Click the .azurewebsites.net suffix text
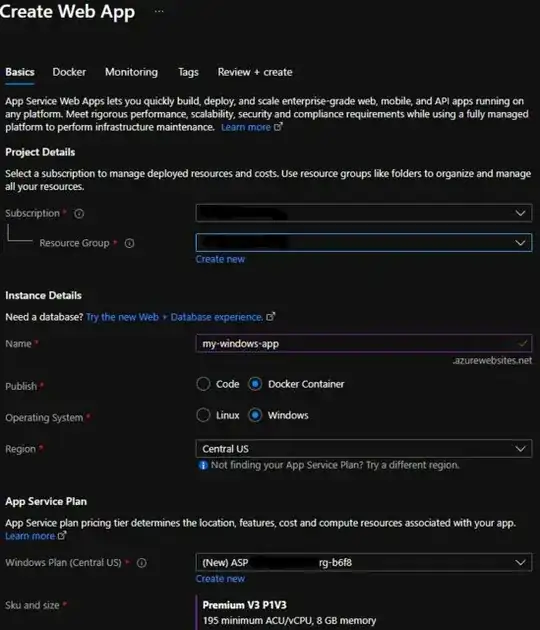 (492, 360)
